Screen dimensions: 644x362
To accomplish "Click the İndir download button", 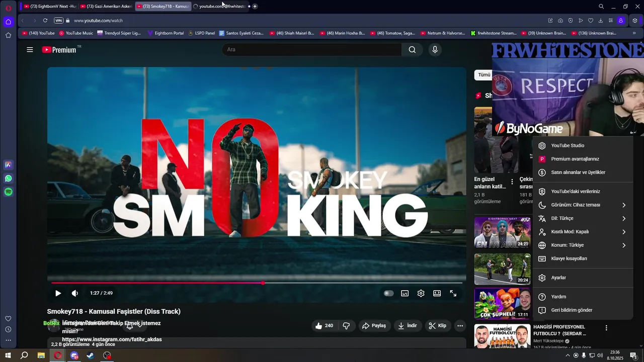I will click(x=407, y=326).
